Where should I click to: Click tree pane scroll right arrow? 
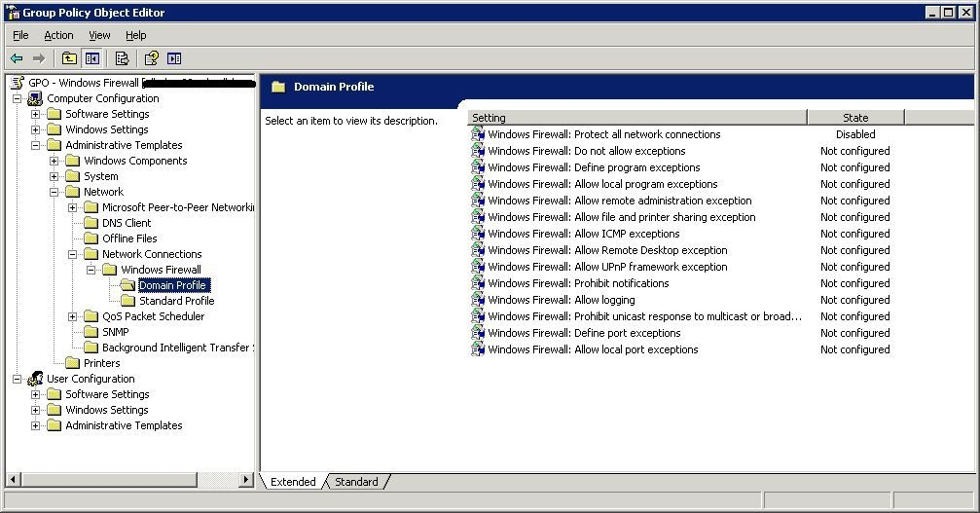coord(246,480)
